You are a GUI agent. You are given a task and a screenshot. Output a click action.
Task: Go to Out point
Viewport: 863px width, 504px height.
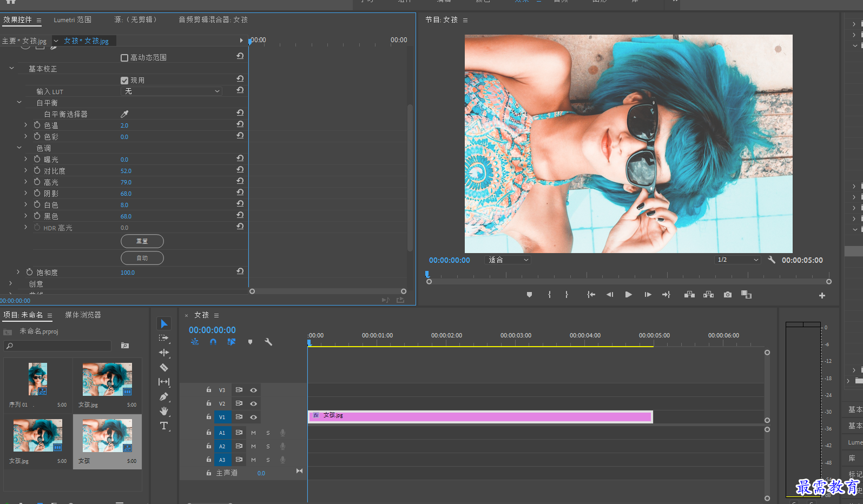pos(666,295)
